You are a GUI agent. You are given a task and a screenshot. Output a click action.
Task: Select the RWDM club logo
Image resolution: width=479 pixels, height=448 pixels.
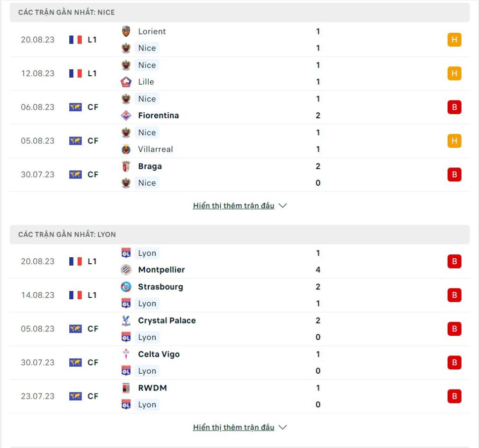coord(126,388)
